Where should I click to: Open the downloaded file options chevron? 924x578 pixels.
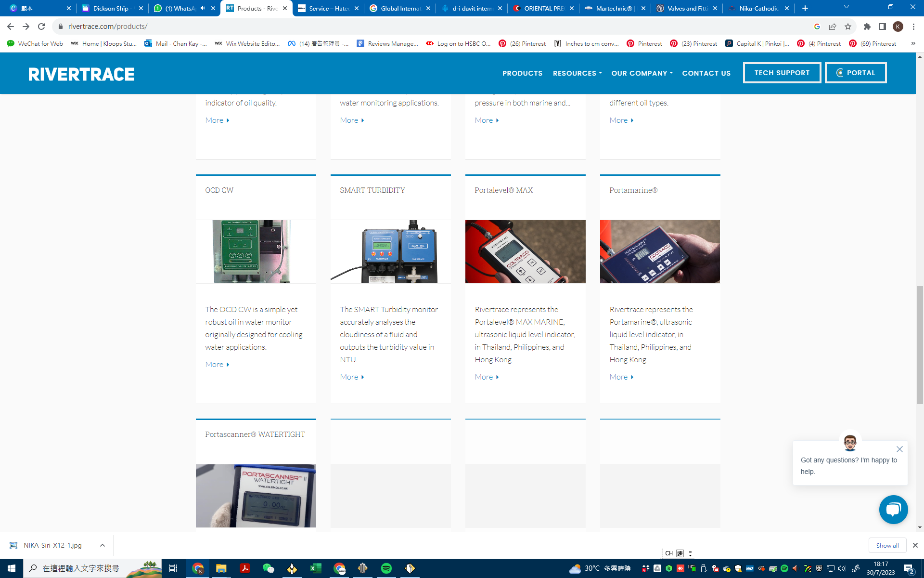[x=102, y=545]
